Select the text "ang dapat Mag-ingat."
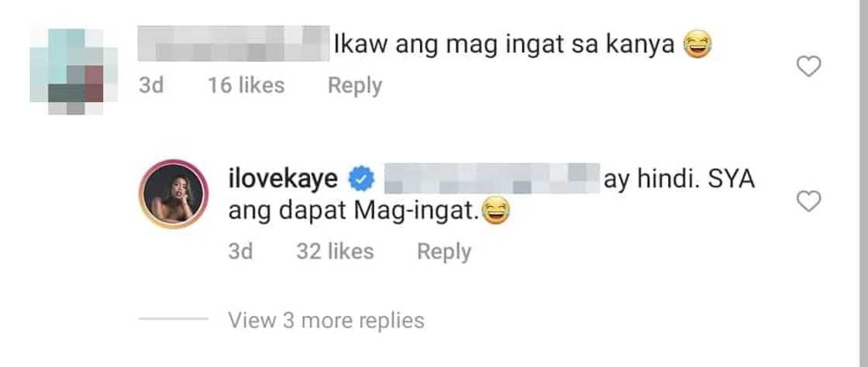The image size is (868, 367). pos(354,213)
